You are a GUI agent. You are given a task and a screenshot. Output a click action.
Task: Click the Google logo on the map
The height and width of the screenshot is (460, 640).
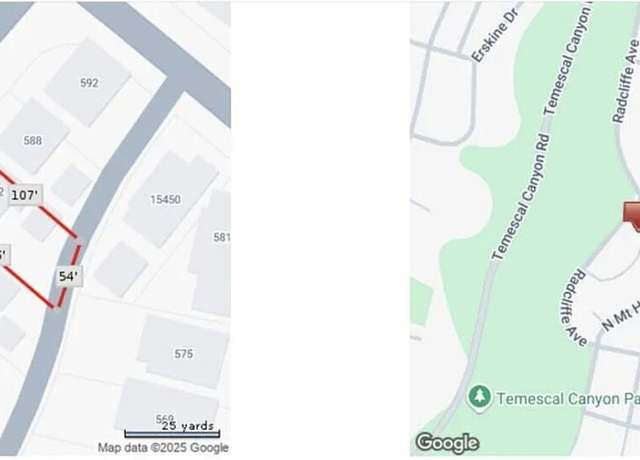(x=447, y=443)
